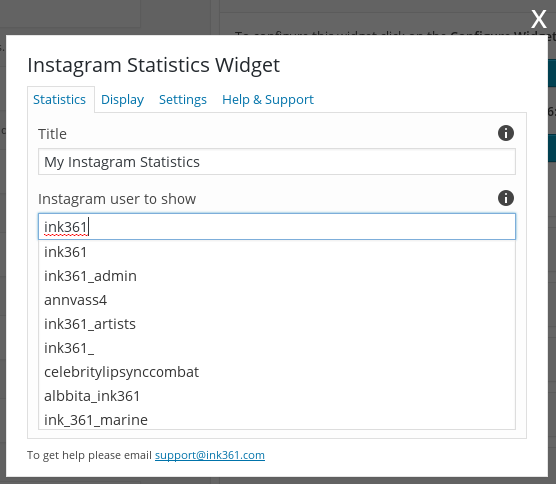Choose the ink361_ suggestion

[277, 348]
